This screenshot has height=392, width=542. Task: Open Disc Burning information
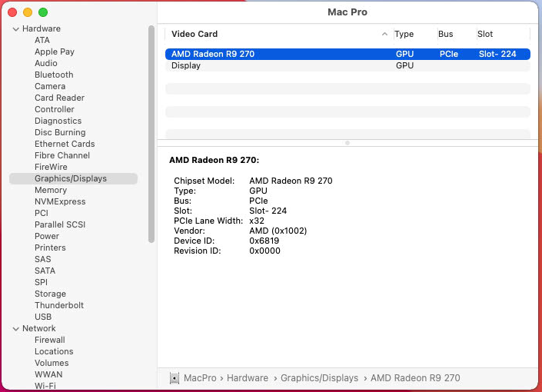click(x=60, y=132)
